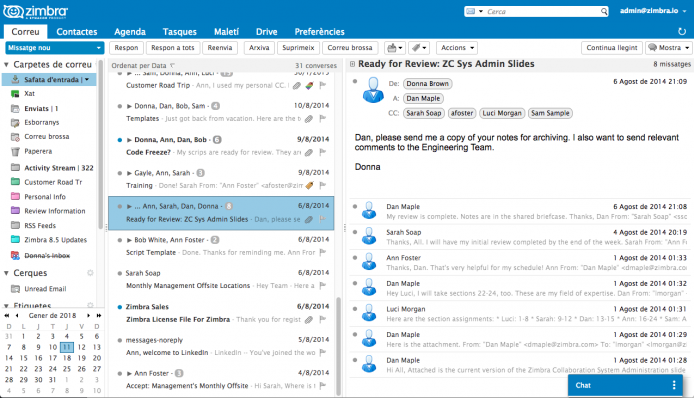Go to next year in mini calendar
The width and height of the screenshot is (694, 398).
[99, 316]
